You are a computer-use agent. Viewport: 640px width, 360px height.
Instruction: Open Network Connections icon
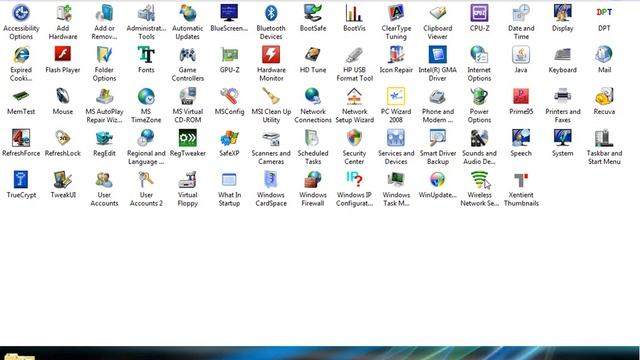pyautogui.click(x=313, y=96)
